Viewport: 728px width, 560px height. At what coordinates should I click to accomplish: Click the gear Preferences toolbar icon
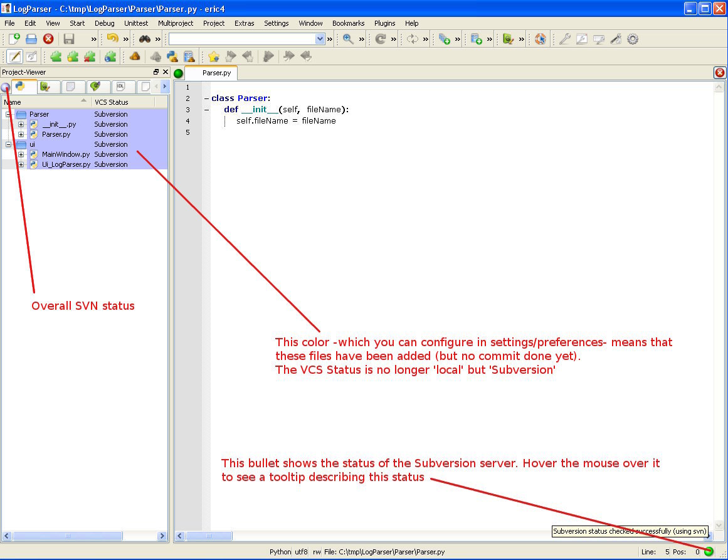(x=633, y=39)
